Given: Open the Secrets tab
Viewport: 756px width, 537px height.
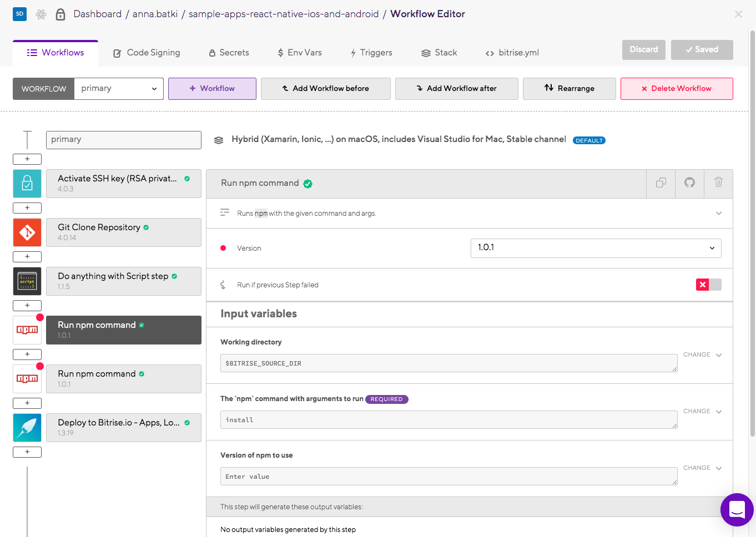Looking at the screenshot, I should point(229,53).
